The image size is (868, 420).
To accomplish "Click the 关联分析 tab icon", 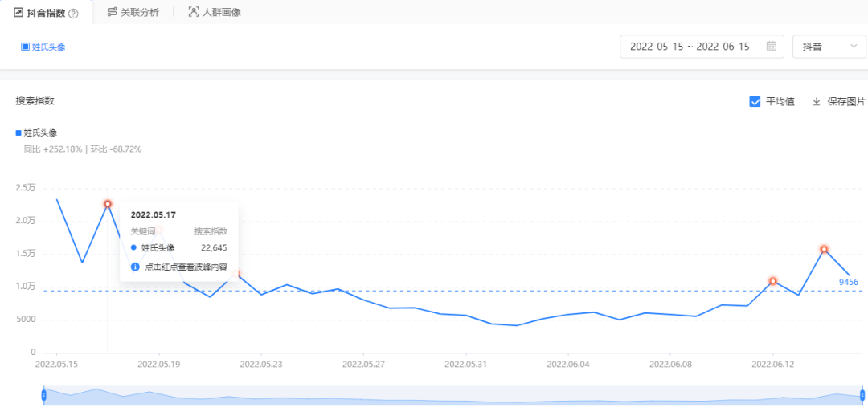I will tap(112, 12).
